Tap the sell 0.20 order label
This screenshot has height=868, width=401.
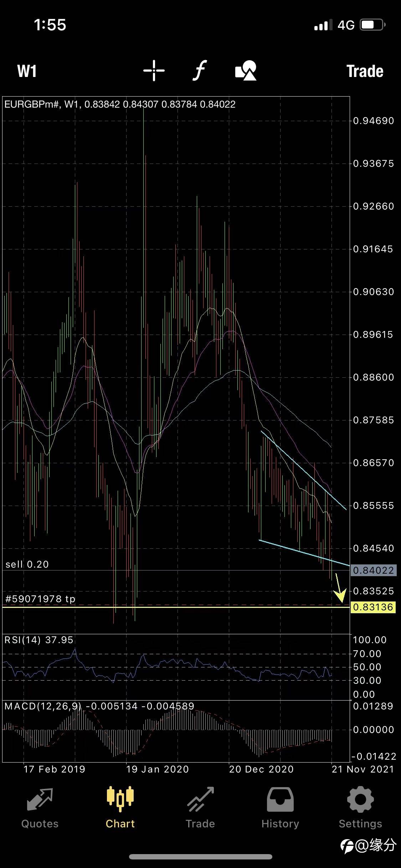[27, 564]
